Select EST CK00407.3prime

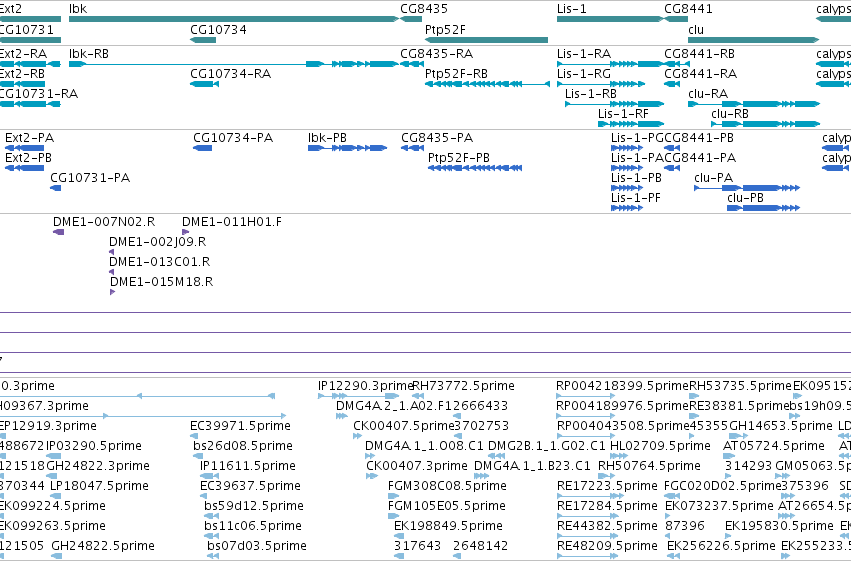click(x=417, y=466)
